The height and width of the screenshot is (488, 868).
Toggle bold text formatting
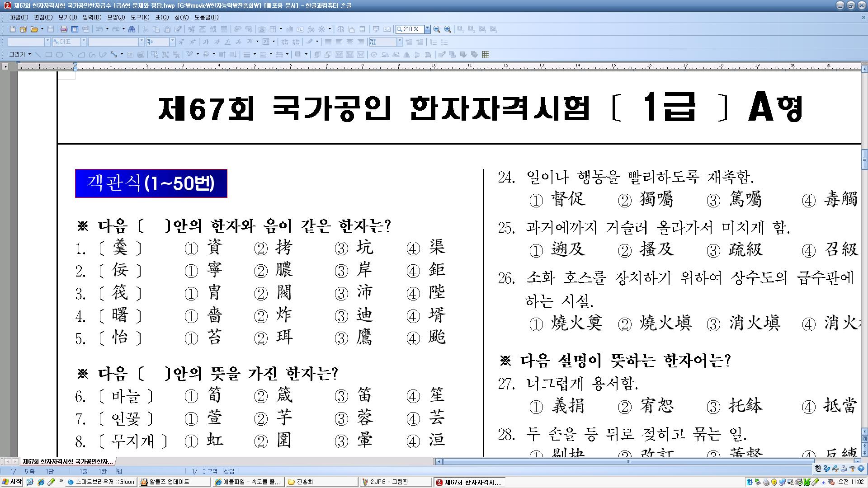coord(206,42)
